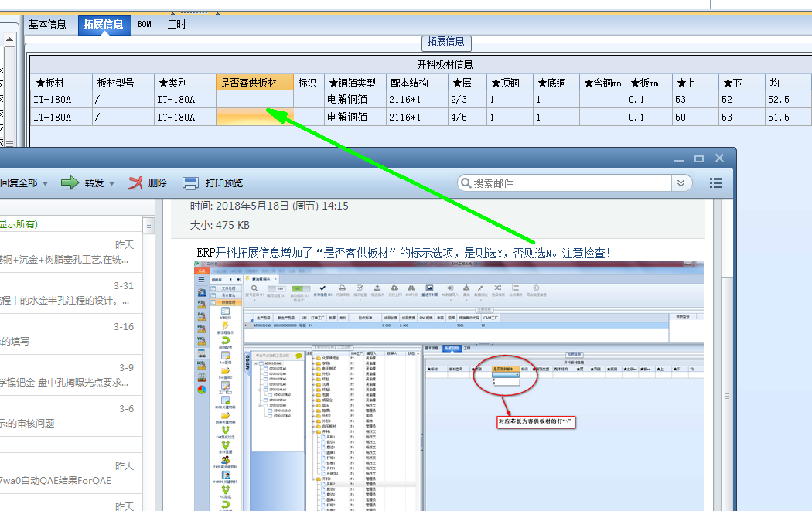Click the ★板材 column header
This screenshot has width=812, height=511.
pyautogui.click(x=61, y=83)
